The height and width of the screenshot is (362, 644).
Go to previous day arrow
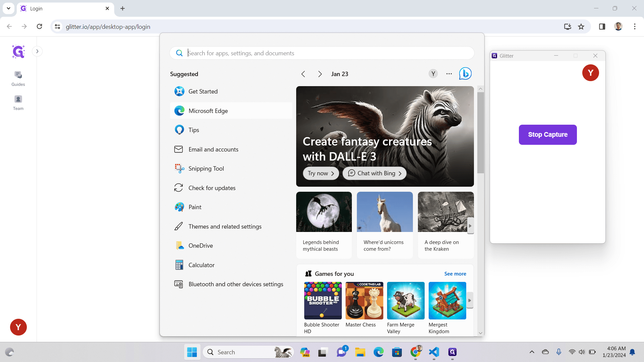303,74
